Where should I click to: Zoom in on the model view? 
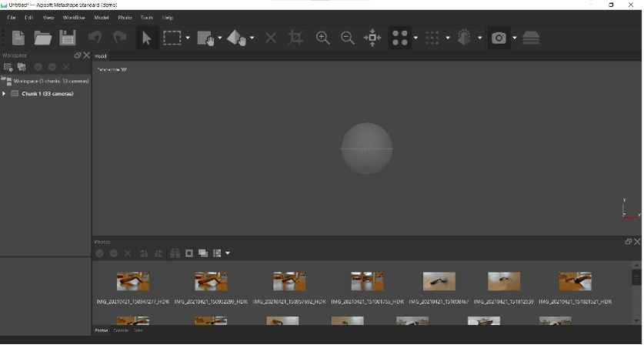click(x=323, y=38)
